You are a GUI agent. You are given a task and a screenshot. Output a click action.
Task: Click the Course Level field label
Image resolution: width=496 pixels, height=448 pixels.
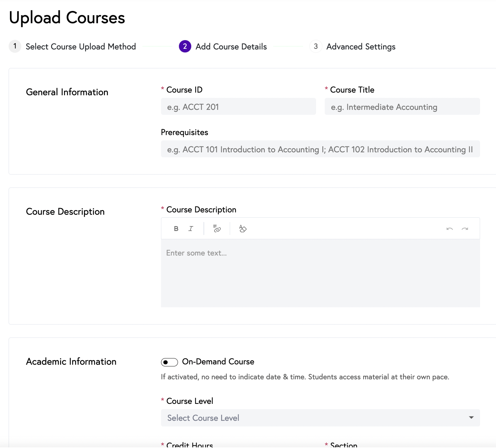tap(190, 401)
